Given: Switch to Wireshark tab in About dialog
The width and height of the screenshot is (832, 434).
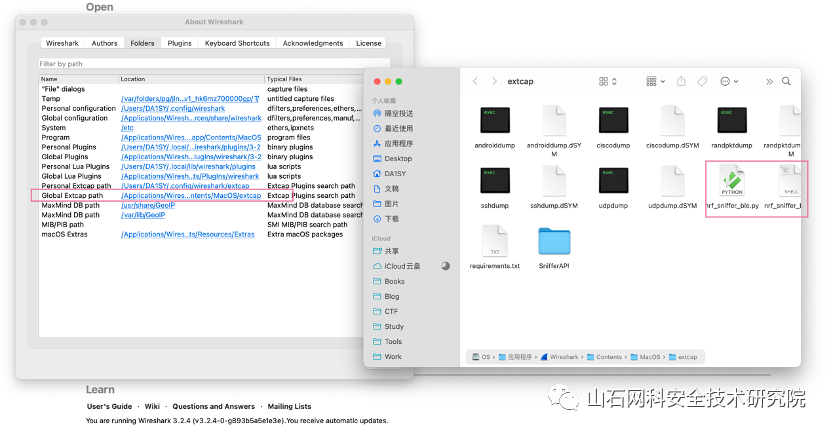Looking at the screenshot, I should pyautogui.click(x=62, y=43).
